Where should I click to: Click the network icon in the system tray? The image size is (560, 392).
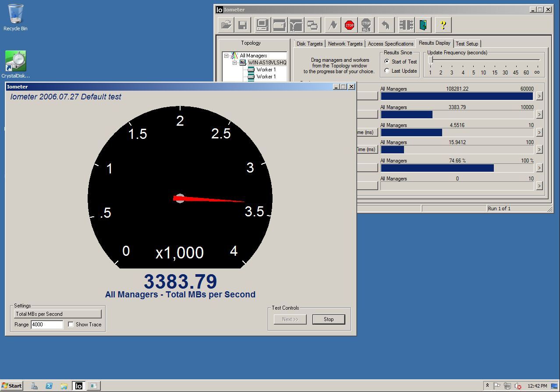pos(507,386)
